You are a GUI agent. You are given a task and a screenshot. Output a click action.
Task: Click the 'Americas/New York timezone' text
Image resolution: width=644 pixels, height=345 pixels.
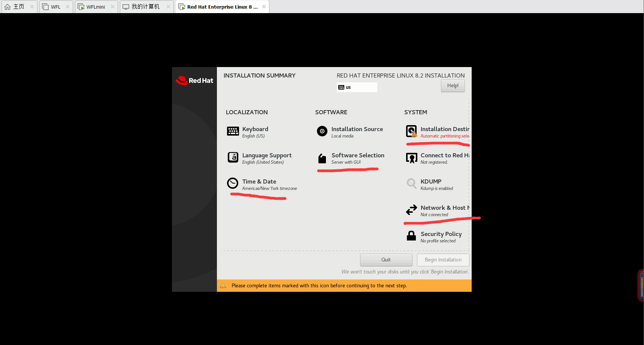(x=269, y=188)
